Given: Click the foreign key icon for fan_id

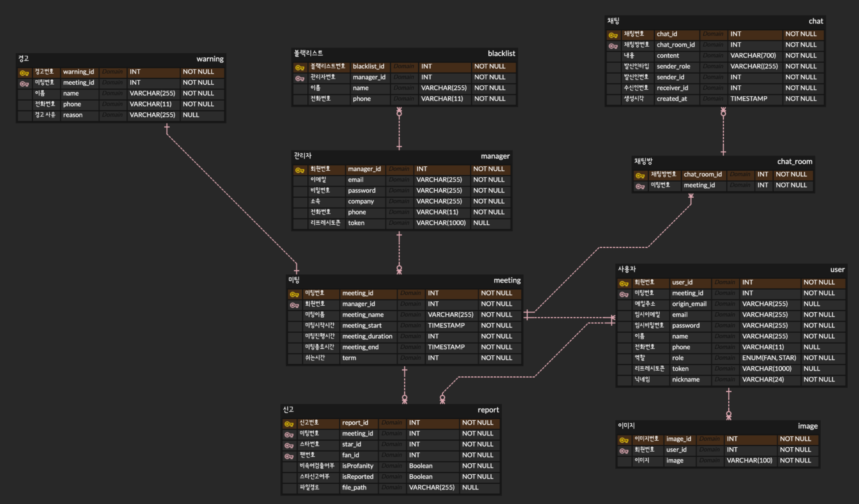Looking at the screenshot, I should click(x=289, y=456).
